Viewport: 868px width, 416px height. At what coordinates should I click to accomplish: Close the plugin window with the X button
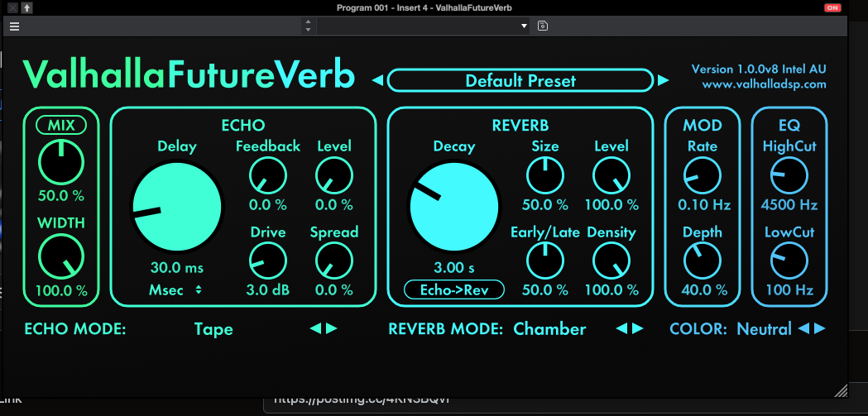tap(12, 7)
